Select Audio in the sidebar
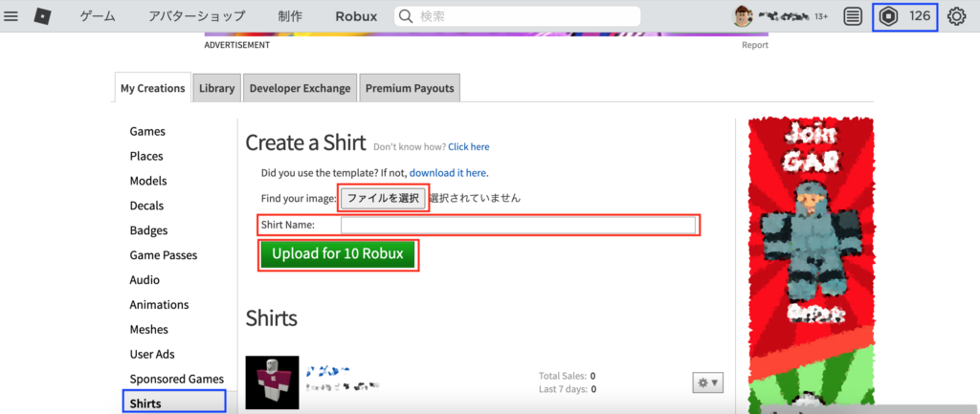 pos(145,280)
